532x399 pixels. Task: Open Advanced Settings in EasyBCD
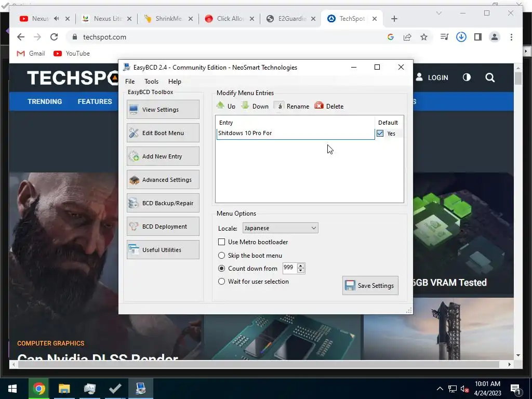point(163,179)
